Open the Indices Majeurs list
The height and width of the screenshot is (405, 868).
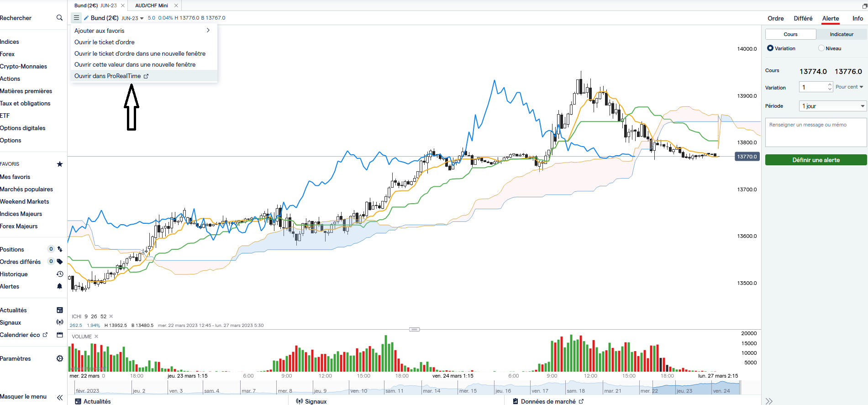[21, 214]
